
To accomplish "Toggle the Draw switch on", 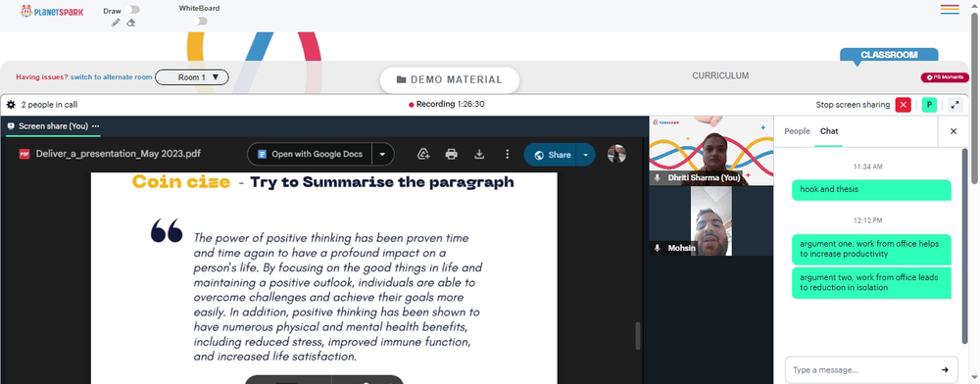I will point(132,10).
